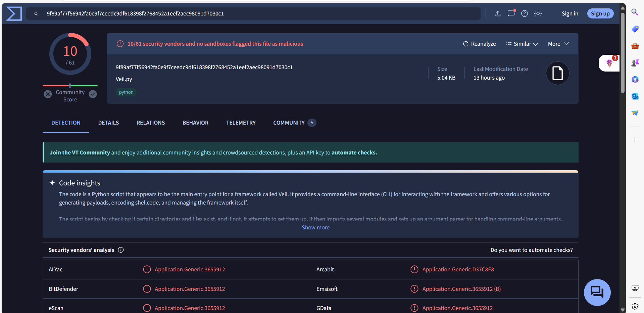This screenshot has height=313, width=644.
Task: Click the Sign up button
Action: [600, 13]
